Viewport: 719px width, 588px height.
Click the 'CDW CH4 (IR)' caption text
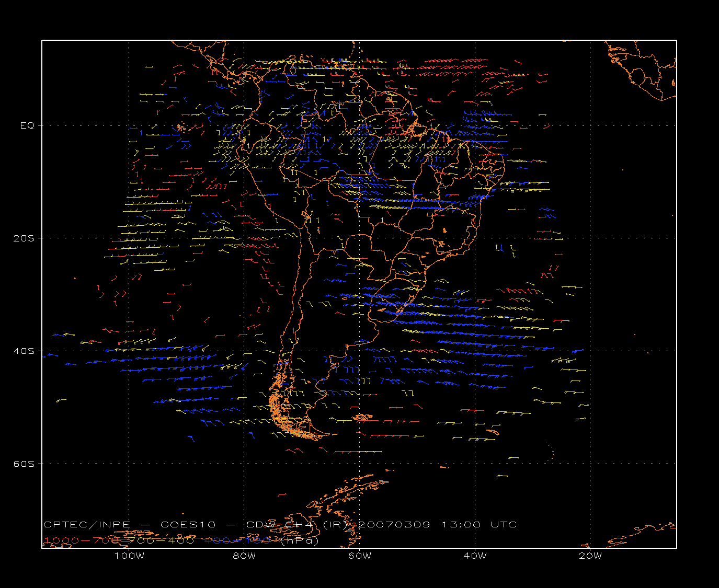[296, 525]
